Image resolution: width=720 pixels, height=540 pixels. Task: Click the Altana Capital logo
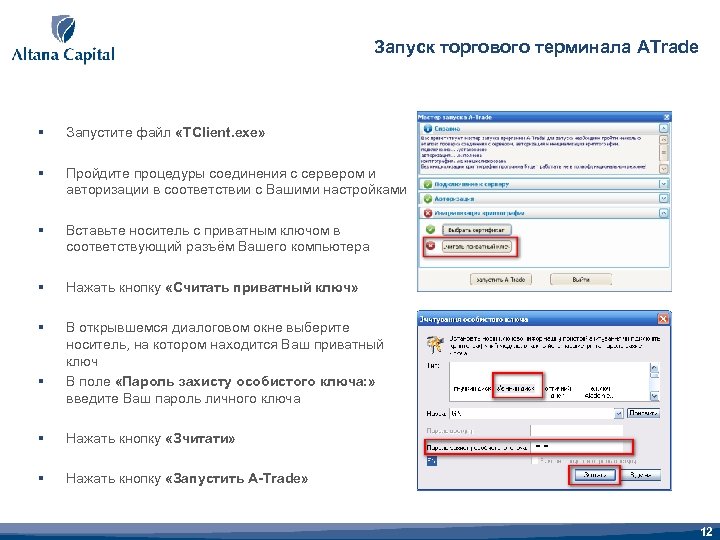[x=63, y=39]
